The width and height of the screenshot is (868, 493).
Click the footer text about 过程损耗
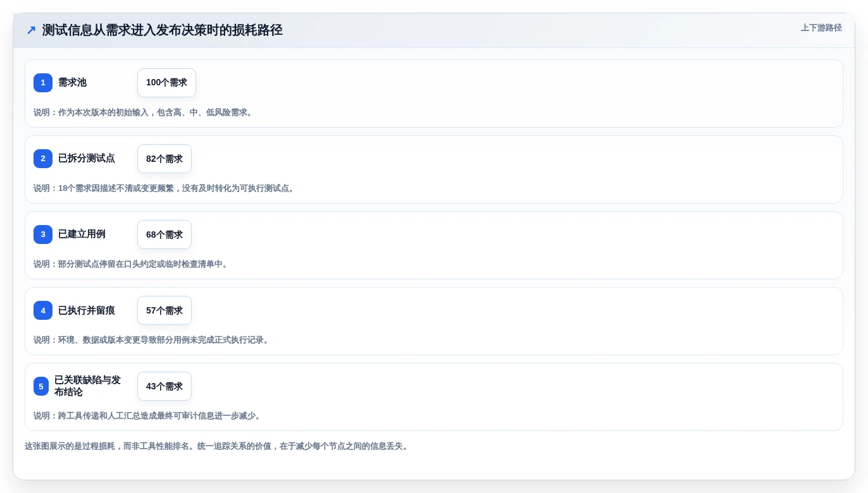tap(218, 446)
